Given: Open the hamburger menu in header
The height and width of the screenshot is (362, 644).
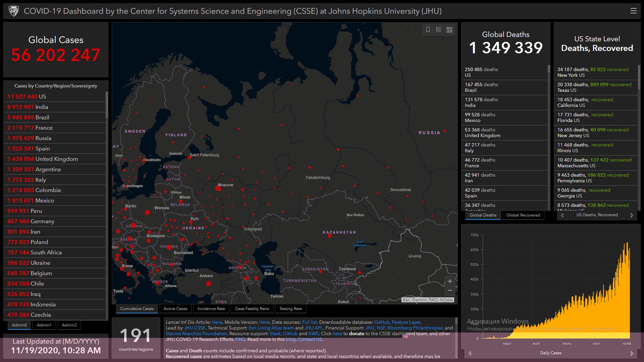Looking at the screenshot, I should (x=633, y=11).
